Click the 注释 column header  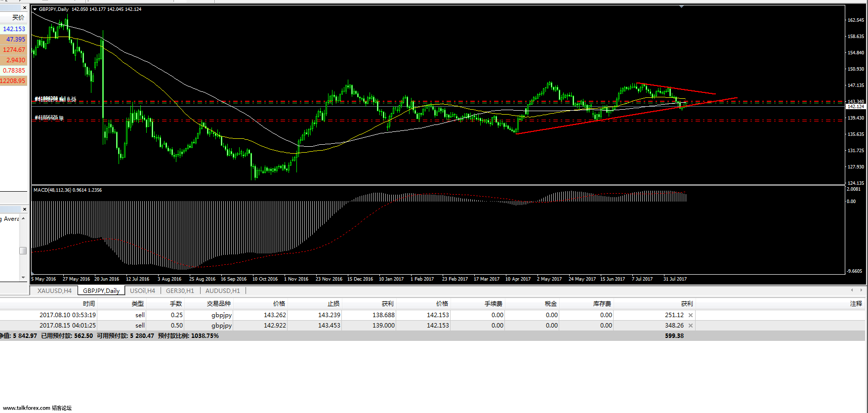(856, 304)
